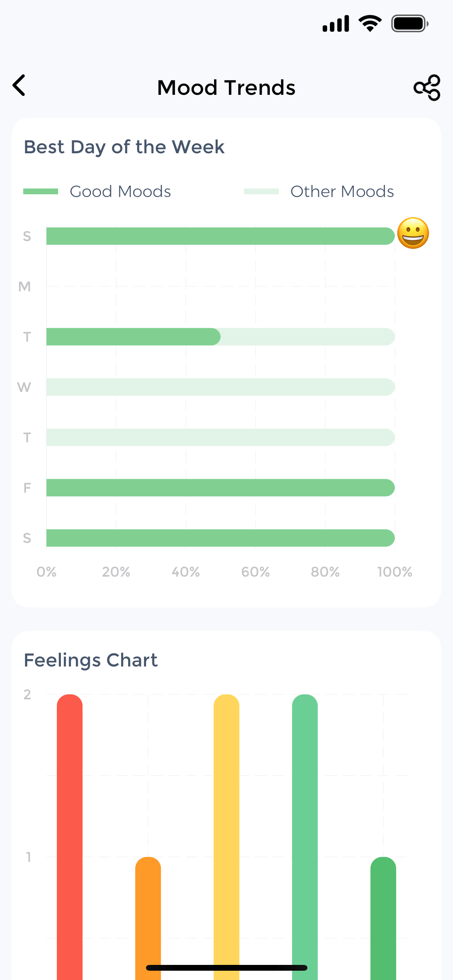Image resolution: width=453 pixels, height=980 pixels.
Task: Tap the red bar in Feelings Chart
Action: click(x=70, y=832)
